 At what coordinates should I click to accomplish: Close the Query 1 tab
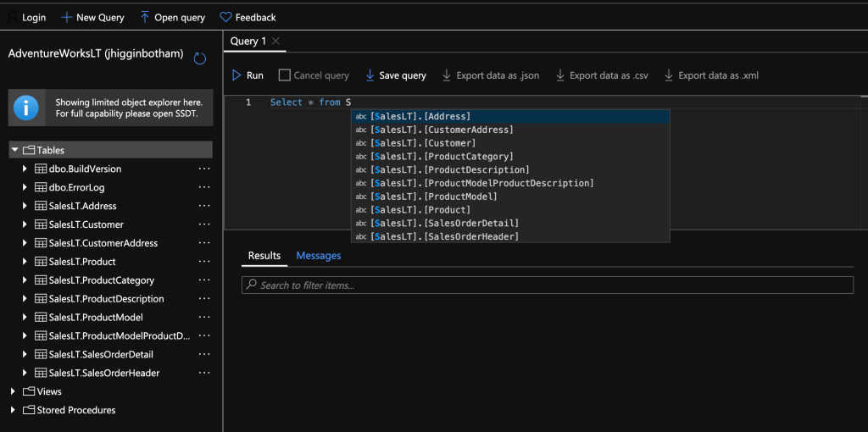tap(275, 41)
